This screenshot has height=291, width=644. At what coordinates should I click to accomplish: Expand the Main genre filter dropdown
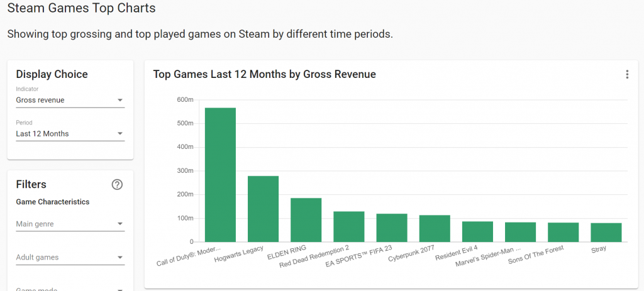click(x=70, y=224)
